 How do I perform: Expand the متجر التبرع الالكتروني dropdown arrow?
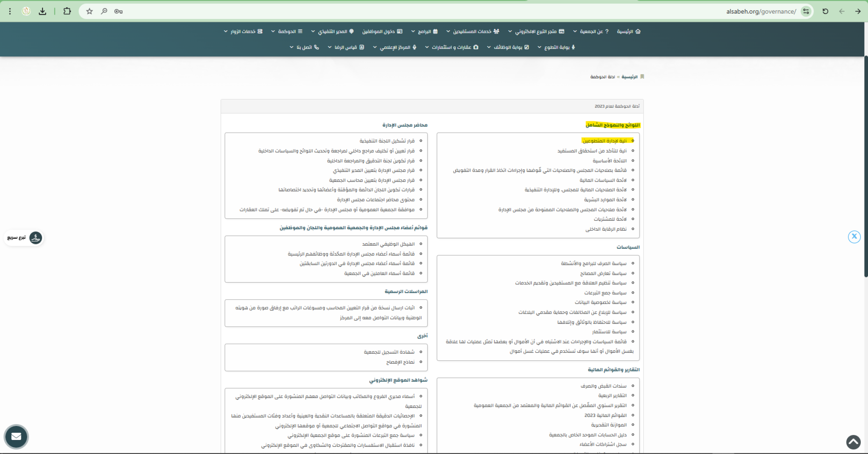[x=510, y=31]
